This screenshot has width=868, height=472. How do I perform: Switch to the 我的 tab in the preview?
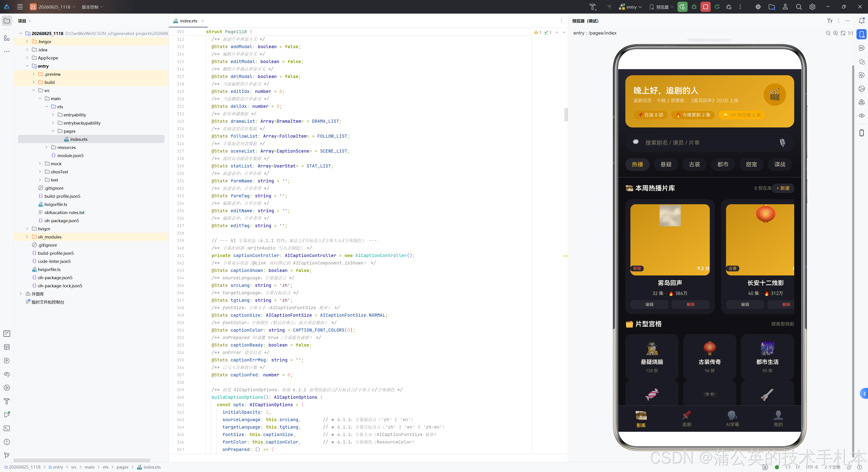click(778, 419)
